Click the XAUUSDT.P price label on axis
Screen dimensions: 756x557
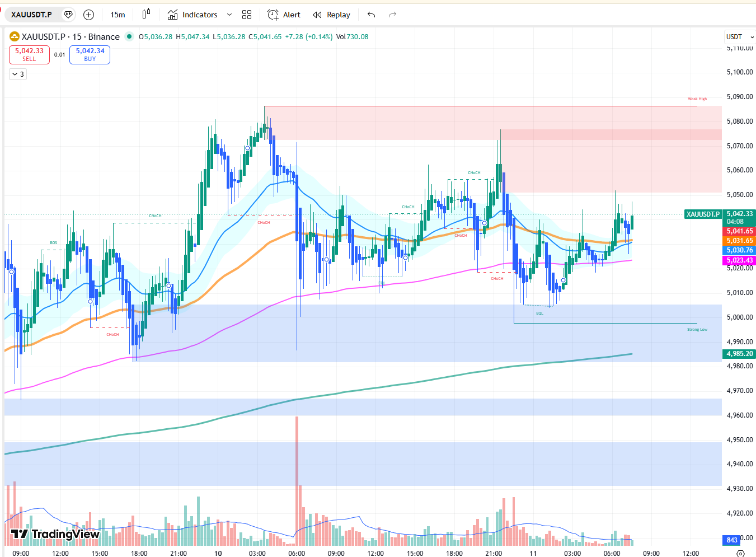point(703,214)
